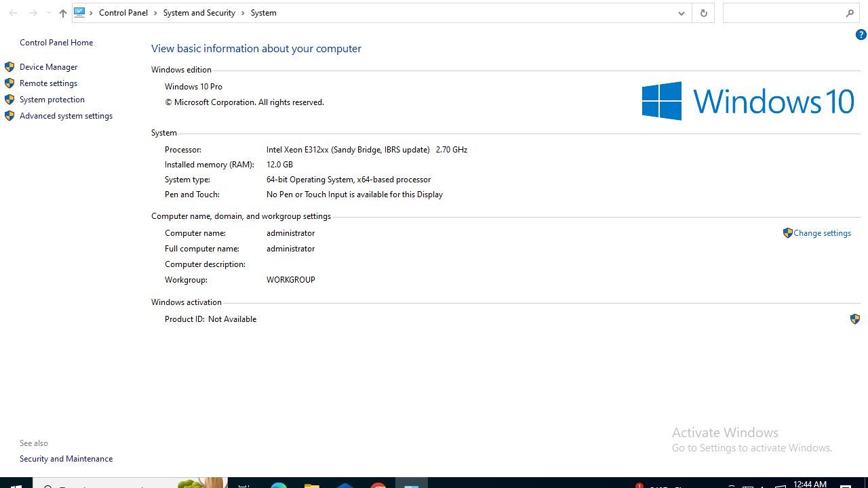Screen dimensions: 868x488
Task: Open Remote settings
Action: pos(48,83)
